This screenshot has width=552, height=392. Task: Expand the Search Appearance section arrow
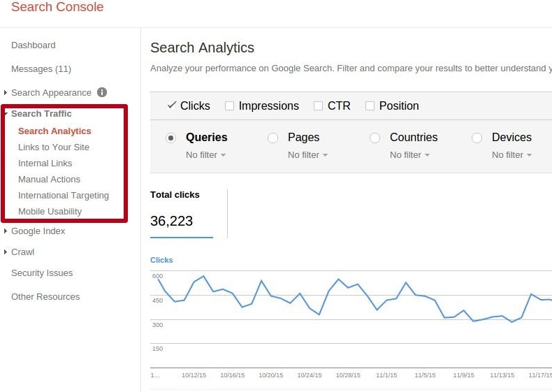tap(6, 93)
